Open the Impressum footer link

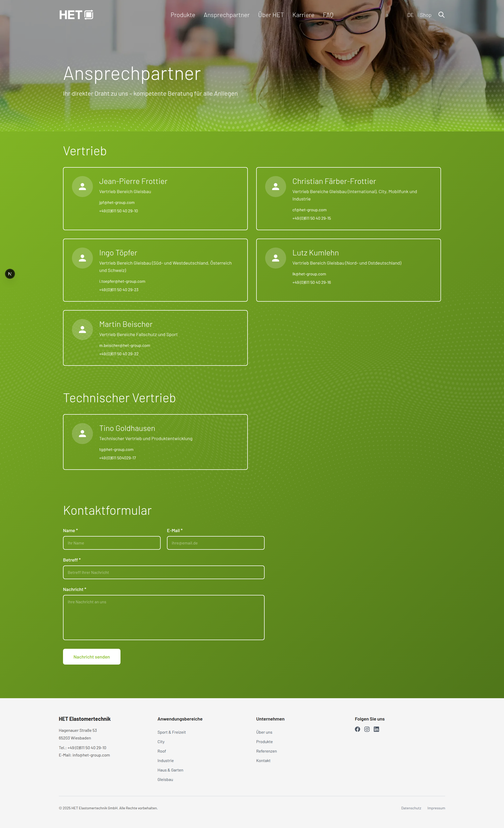(436, 808)
